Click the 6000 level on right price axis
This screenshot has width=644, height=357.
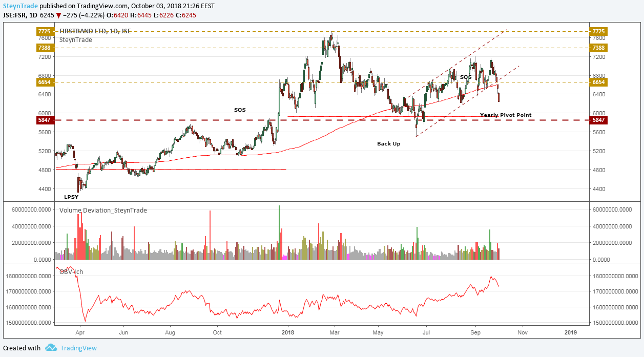point(598,113)
